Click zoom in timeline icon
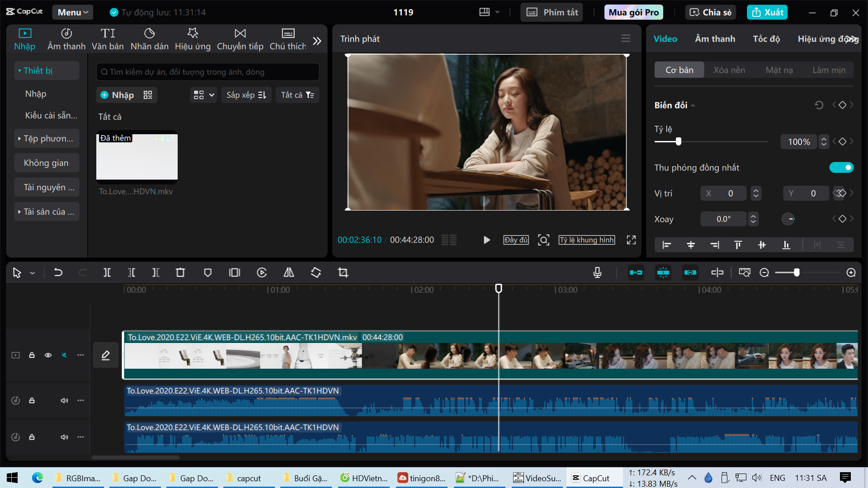This screenshot has width=868, height=488. click(851, 272)
